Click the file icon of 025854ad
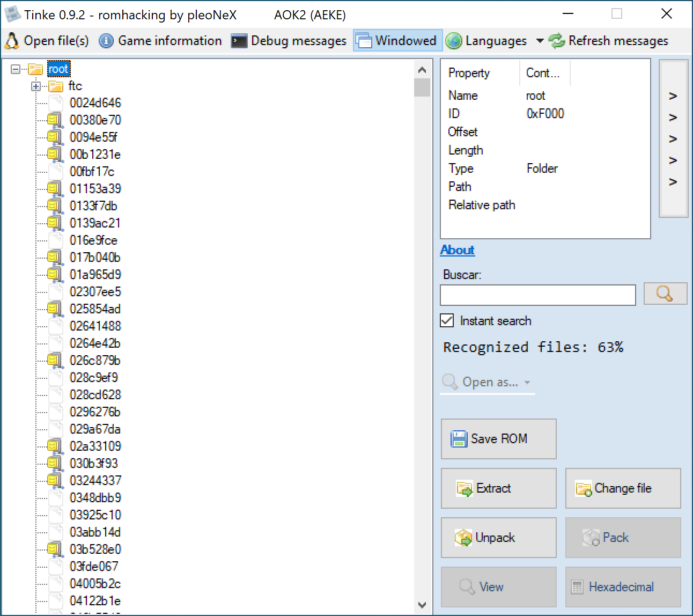Viewport: 693px width, 616px height. point(55,309)
